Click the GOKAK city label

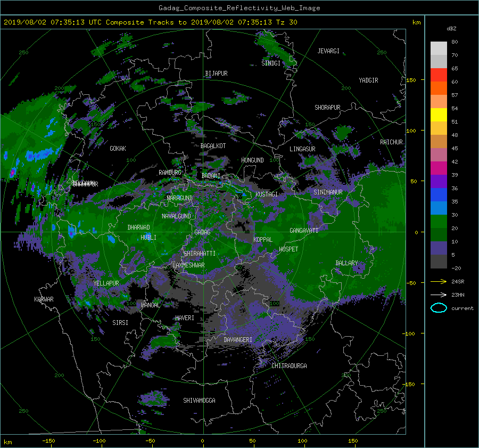click(x=118, y=149)
